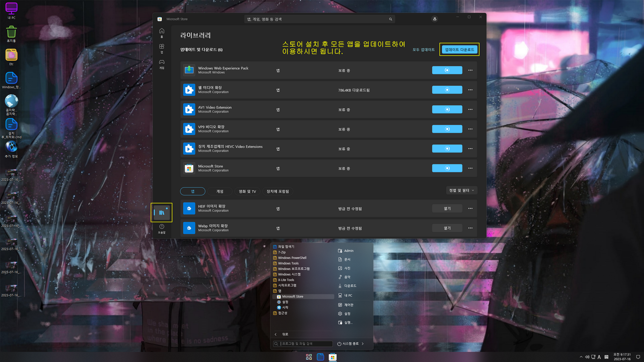Open more options for VP9 비디오 확장
This screenshot has height=362, width=644.
[x=470, y=129]
